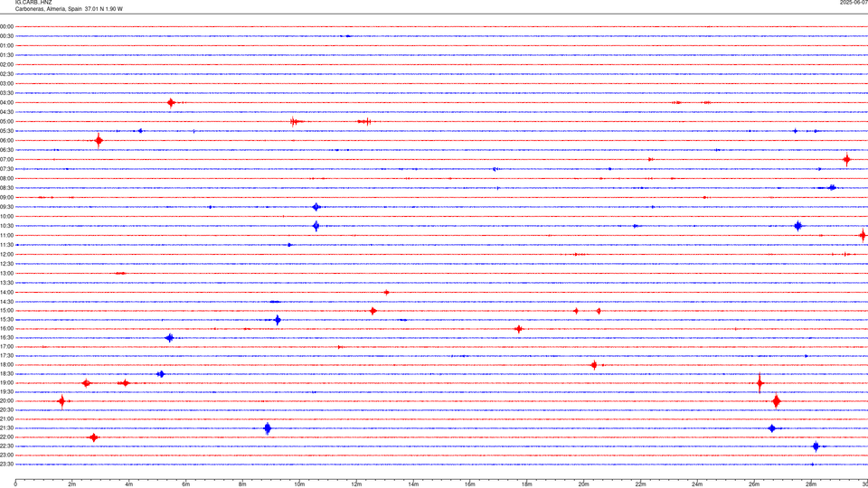Click the blue event on the 18:30 trace
This screenshot has width=868, height=488.
(x=161, y=374)
